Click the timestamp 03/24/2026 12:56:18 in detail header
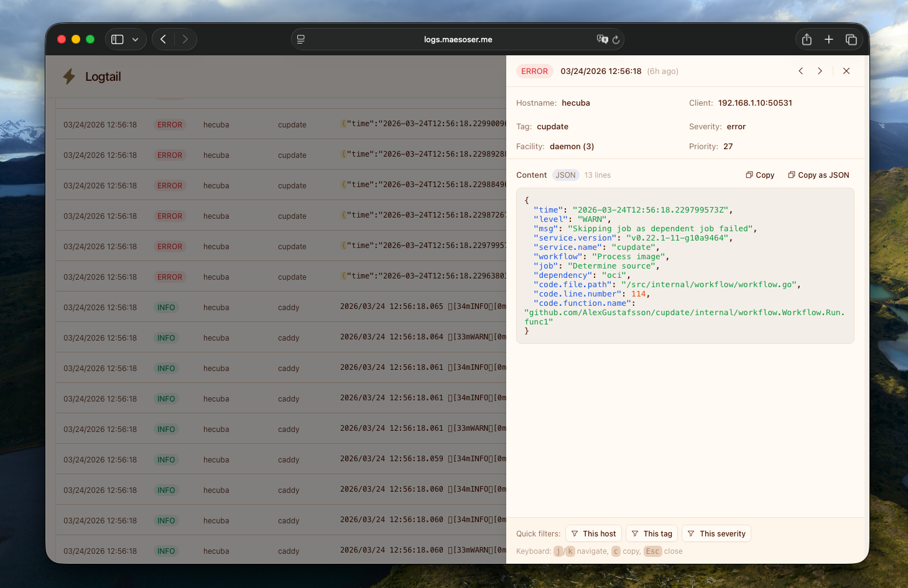Image resolution: width=908 pixels, height=588 pixels. [601, 71]
